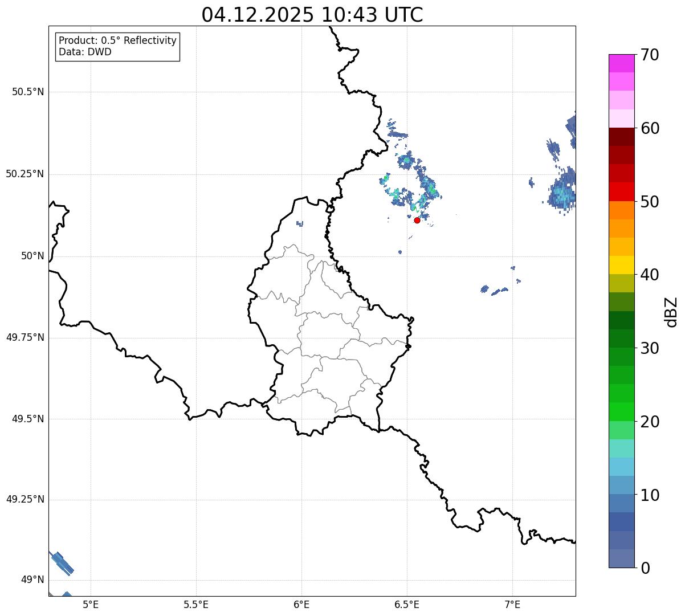Screen dimensions: 685x616
Task: Click the 6°E longitude label
Action: (x=301, y=605)
